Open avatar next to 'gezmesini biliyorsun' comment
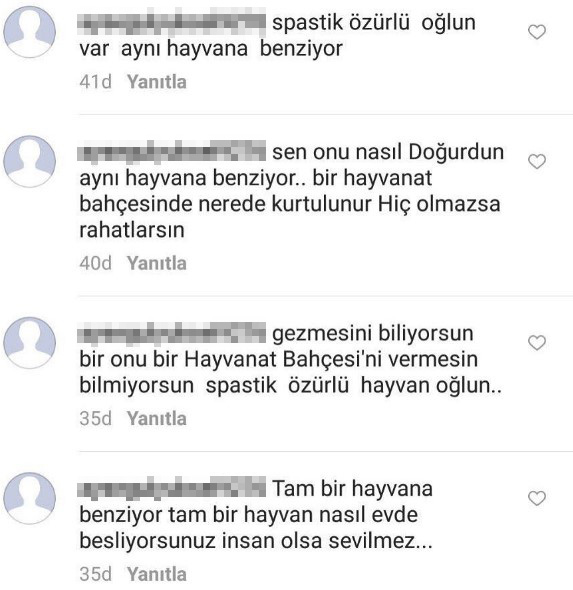Screen dimensions: 573x590 [29, 343]
